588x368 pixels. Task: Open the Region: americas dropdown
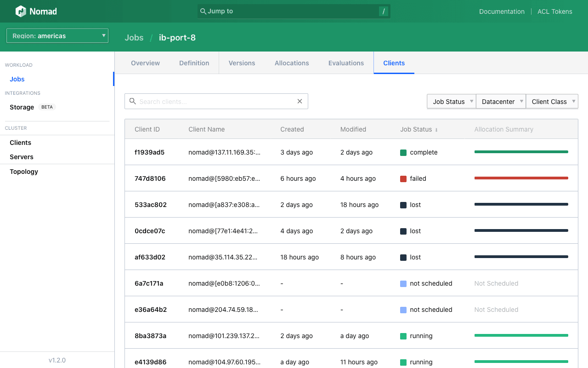tap(57, 35)
